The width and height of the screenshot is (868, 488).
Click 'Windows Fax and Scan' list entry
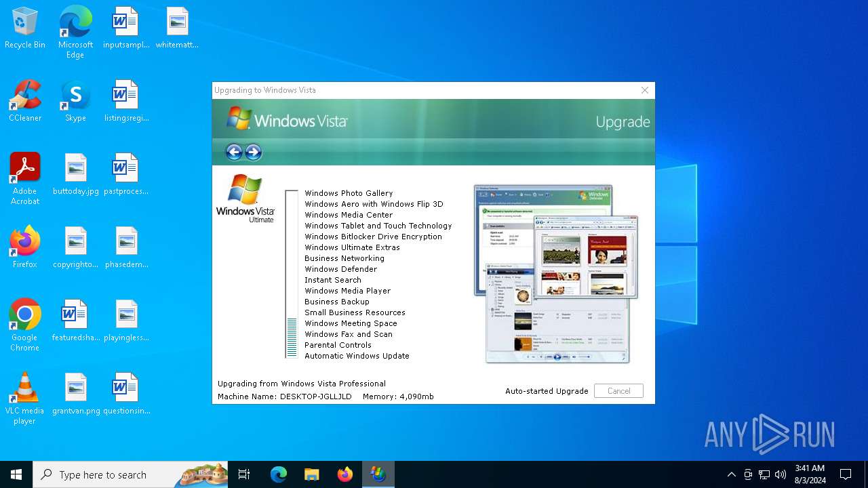coord(349,334)
